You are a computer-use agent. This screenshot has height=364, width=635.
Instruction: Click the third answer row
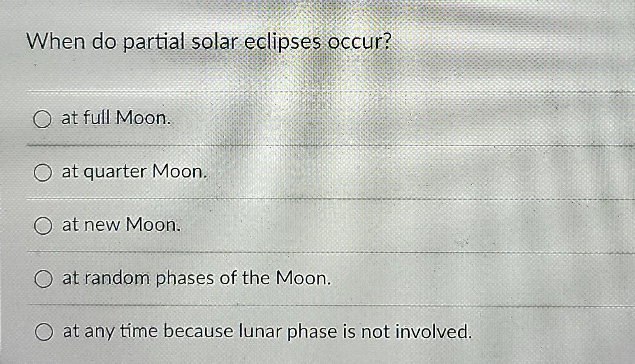tap(165, 226)
